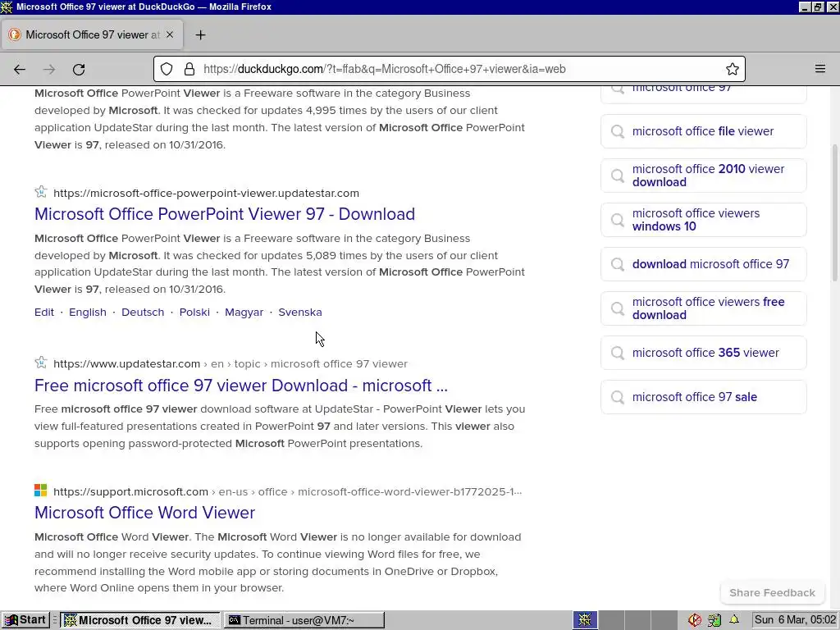
Task: Close the Microsoft Office 97 viewer tab
Action: pyautogui.click(x=170, y=34)
